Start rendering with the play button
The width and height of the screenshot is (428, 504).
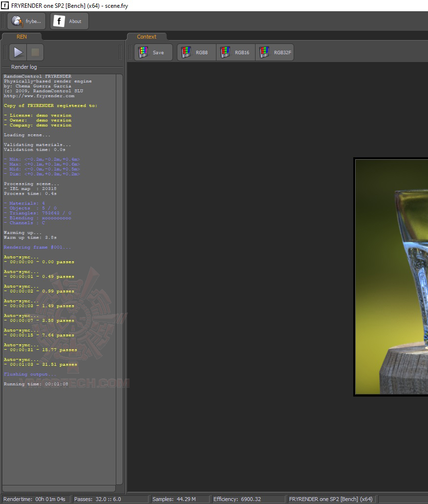(18, 52)
